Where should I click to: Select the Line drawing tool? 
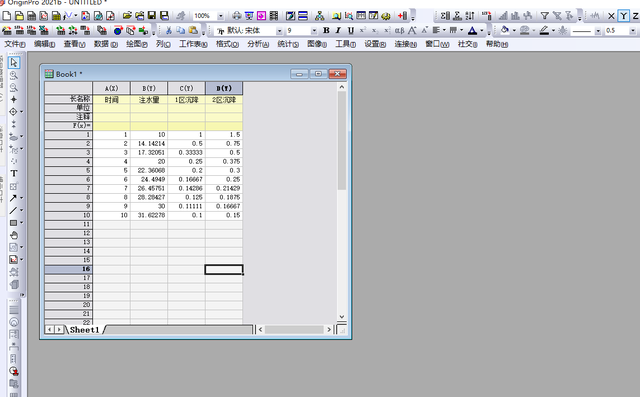pyautogui.click(x=13, y=210)
